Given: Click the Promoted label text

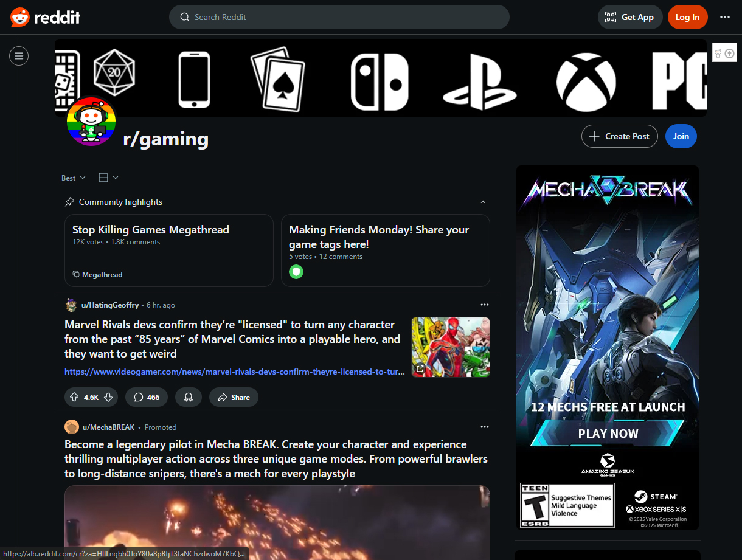Looking at the screenshot, I should 161,427.
